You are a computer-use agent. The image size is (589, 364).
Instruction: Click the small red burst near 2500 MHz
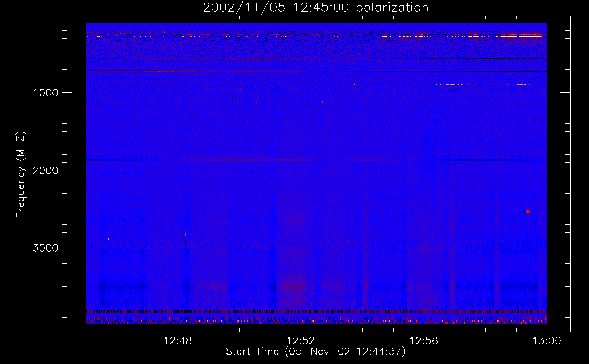[x=528, y=211]
